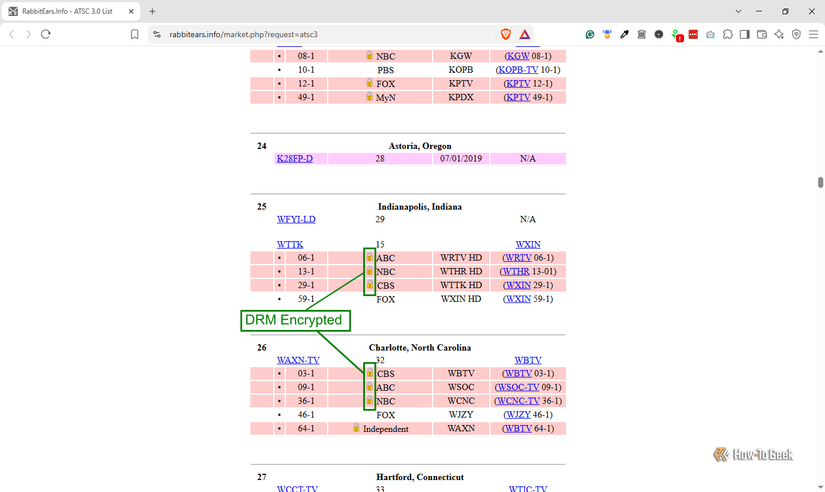The image size is (825, 492).
Task: Open Brave Wallet
Action: tap(762, 34)
